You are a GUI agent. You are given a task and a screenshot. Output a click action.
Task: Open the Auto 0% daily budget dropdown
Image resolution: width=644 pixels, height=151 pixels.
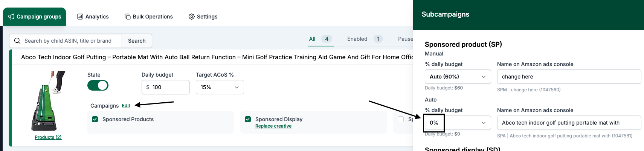[458, 123]
